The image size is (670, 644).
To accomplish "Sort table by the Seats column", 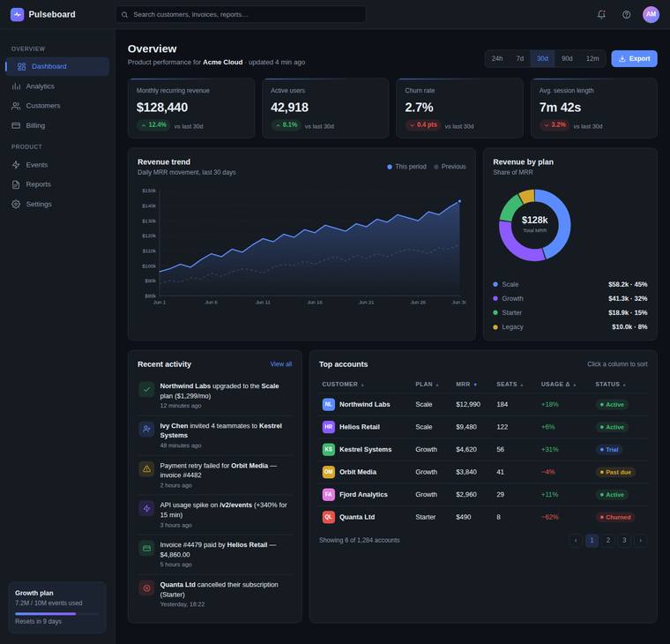I will (x=510, y=385).
